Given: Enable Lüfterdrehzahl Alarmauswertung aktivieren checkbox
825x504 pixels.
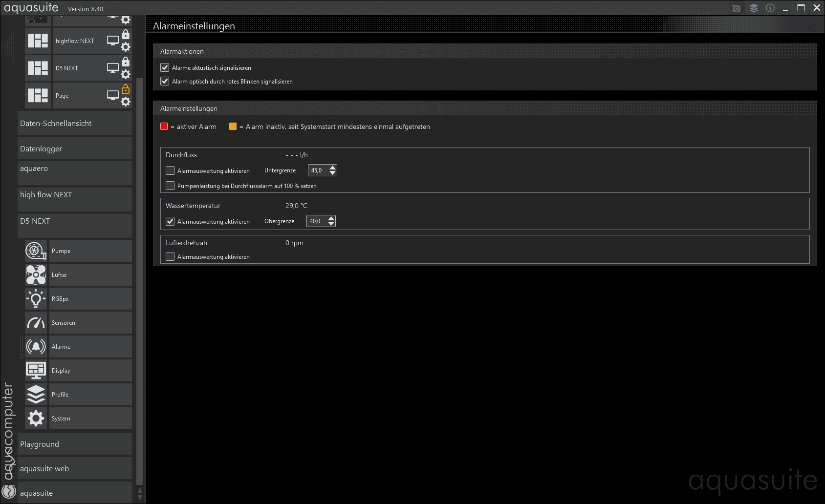Looking at the screenshot, I should pyautogui.click(x=170, y=256).
